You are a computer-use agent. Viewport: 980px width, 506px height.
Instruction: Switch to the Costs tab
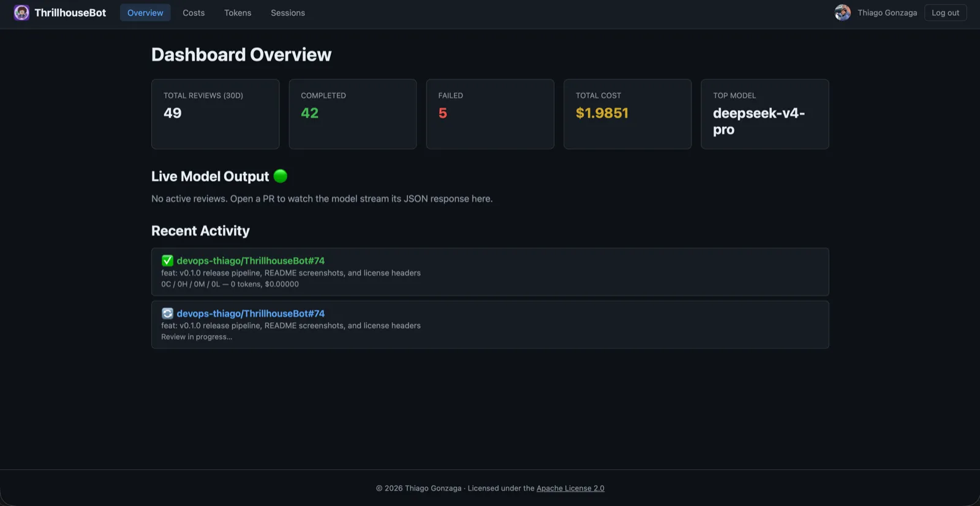(x=194, y=13)
